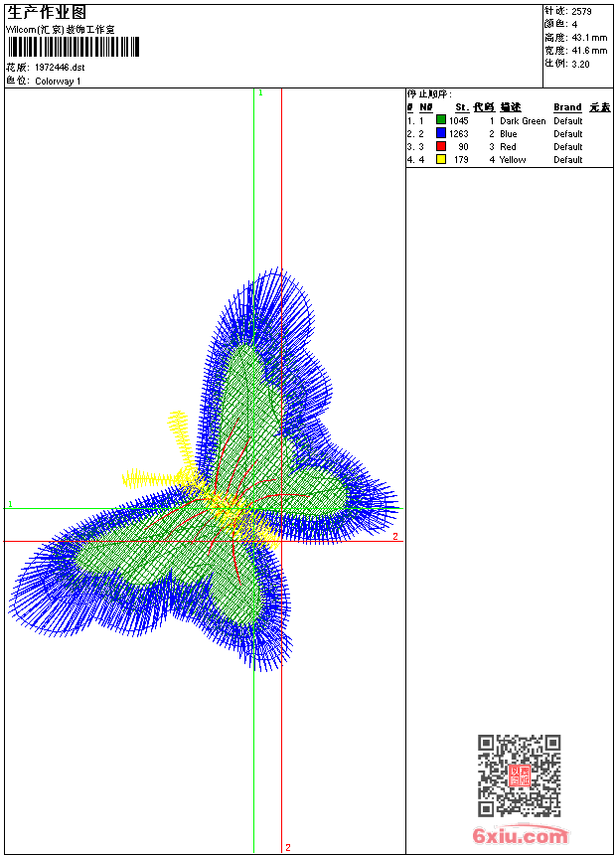Viewport: 616px width, 855px height.
Task: Click the file name 1972446.dst
Action: (60, 68)
